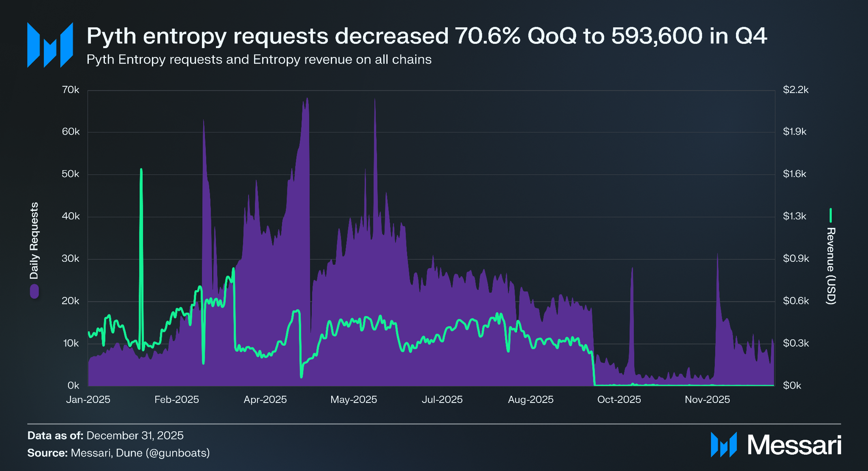868x471 pixels.
Task: Click the Jul-2025 x-axis label
Action: tap(442, 400)
